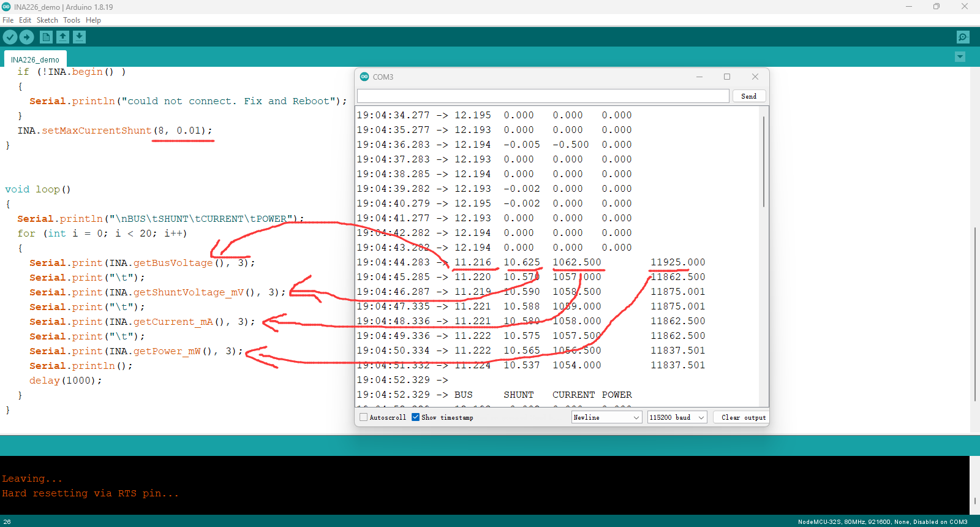This screenshot has height=527, width=980.
Task: Uncheck the Show timestamp checkbox
Action: coord(416,417)
